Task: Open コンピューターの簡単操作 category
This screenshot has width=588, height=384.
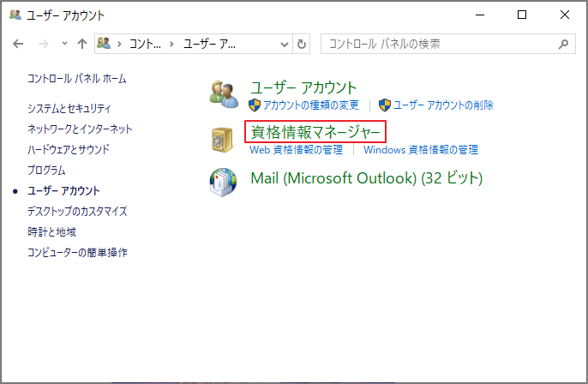Action: pos(77,252)
